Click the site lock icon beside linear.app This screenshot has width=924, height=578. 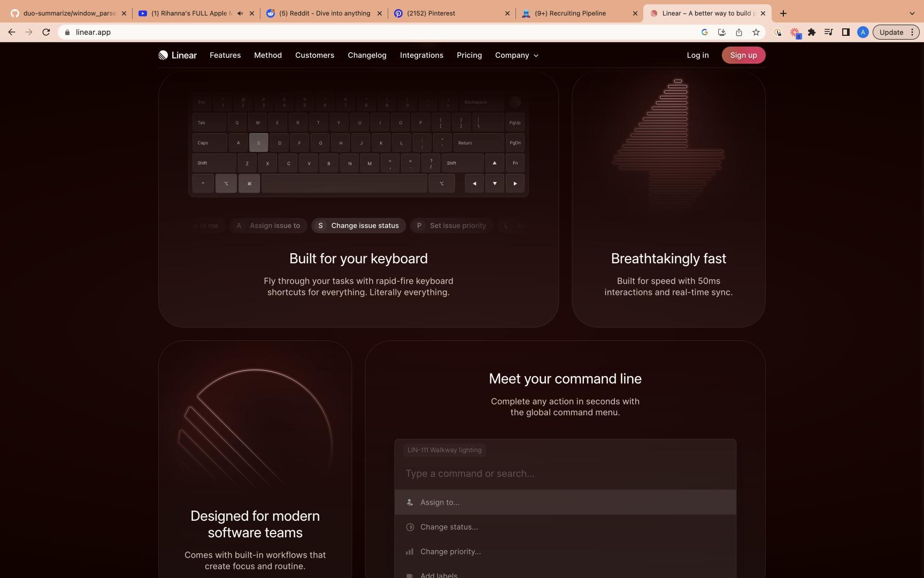67,32
